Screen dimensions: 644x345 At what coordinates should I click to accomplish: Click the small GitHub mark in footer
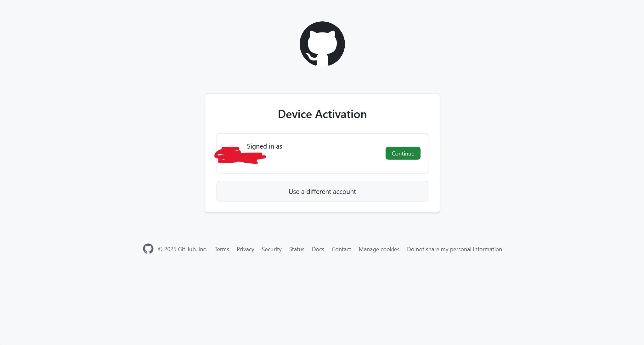pyautogui.click(x=148, y=249)
